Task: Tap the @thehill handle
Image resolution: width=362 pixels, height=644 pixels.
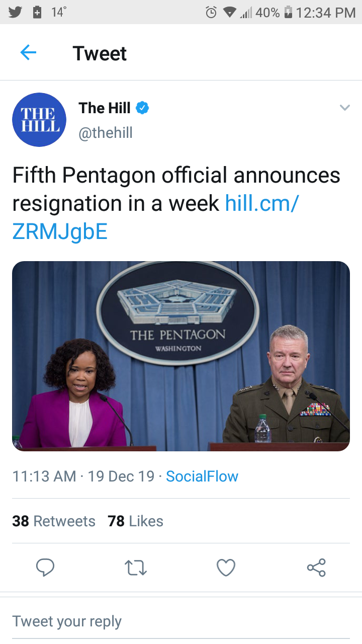Action: pyautogui.click(x=106, y=133)
